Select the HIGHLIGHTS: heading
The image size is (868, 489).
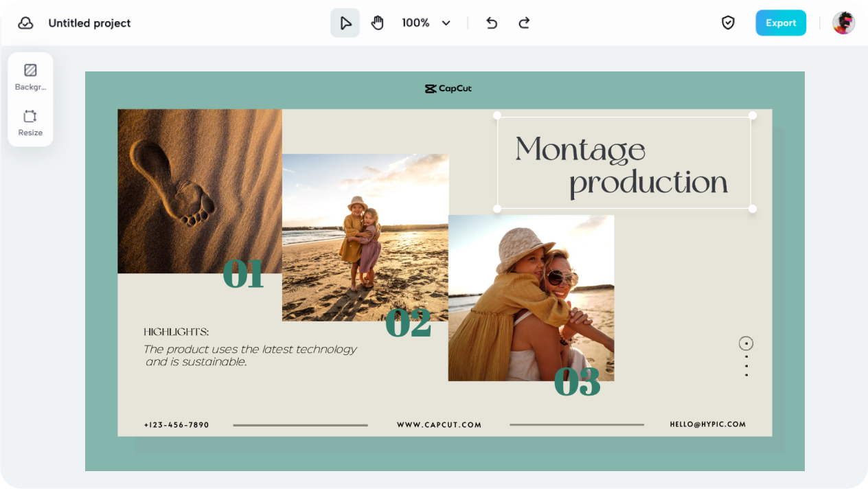coord(176,332)
